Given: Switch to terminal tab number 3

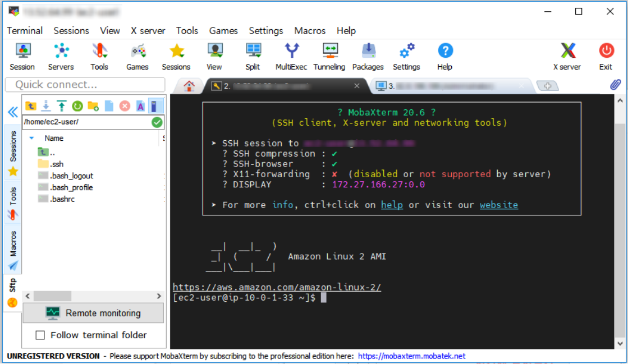Looking at the screenshot, I should 452,86.
